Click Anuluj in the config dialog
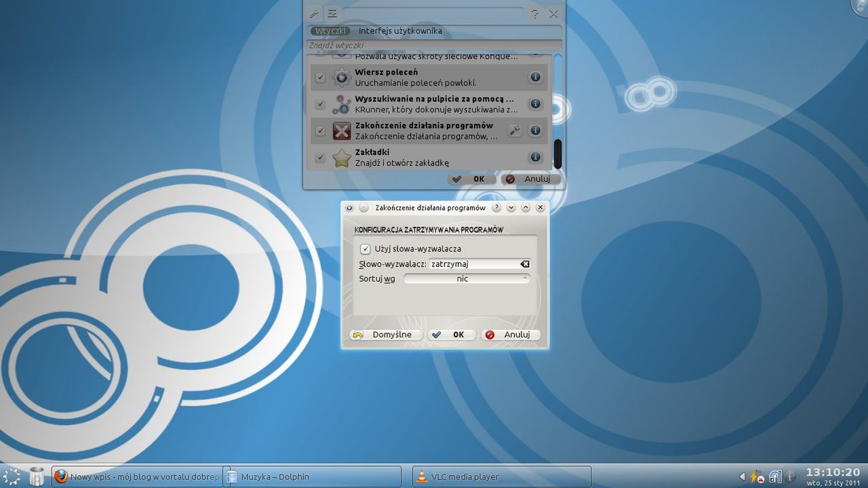The width and height of the screenshot is (868, 488). click(511, 335)
